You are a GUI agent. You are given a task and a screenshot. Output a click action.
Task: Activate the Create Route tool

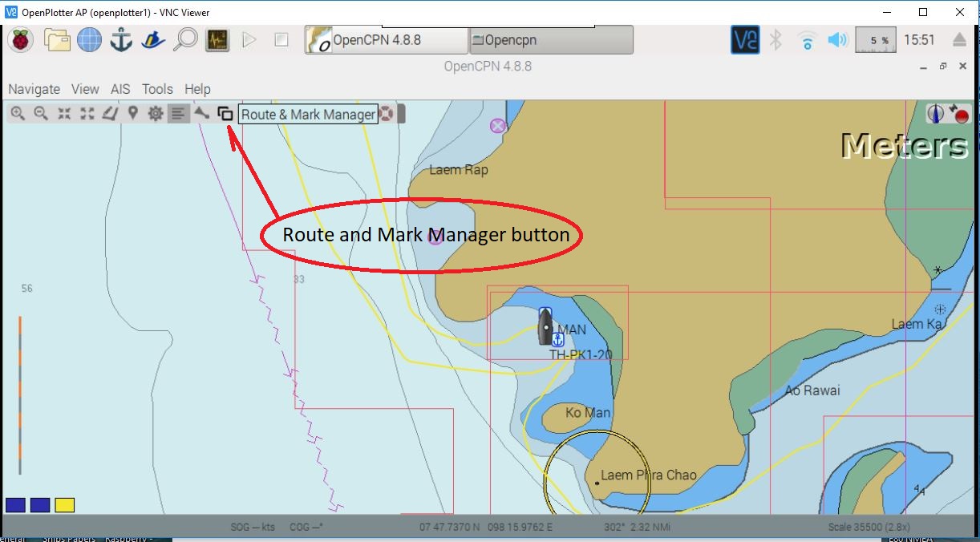click(110, 113)
